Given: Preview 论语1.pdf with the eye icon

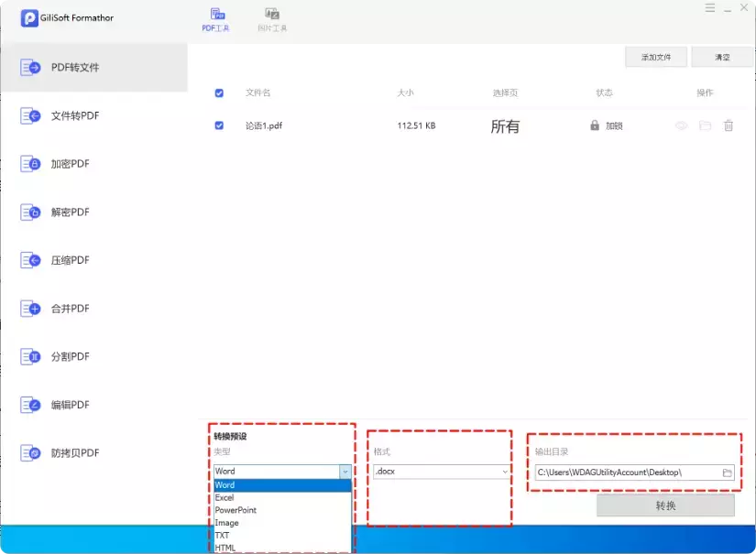Looking at the screenshot, I should pyautogui.click(x=680, y=125).
